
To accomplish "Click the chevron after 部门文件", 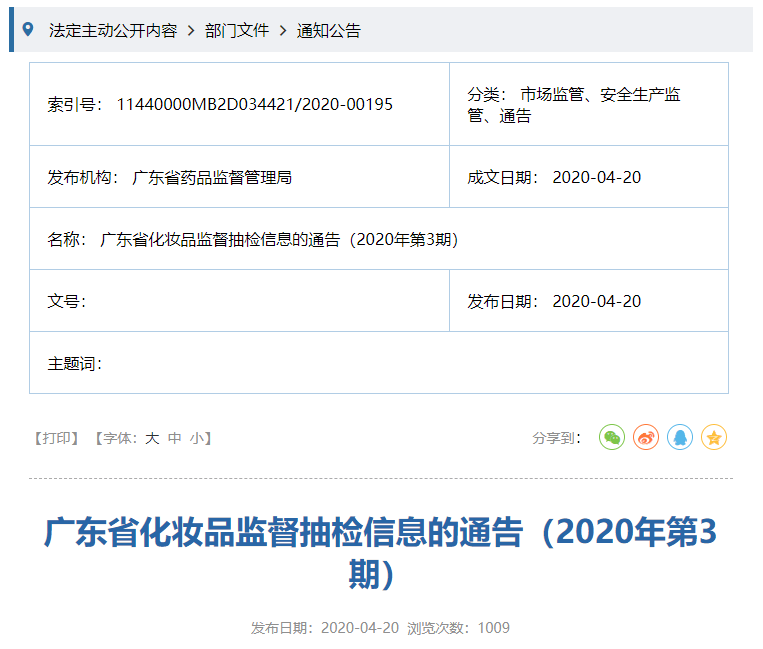I will click(283, 31).
